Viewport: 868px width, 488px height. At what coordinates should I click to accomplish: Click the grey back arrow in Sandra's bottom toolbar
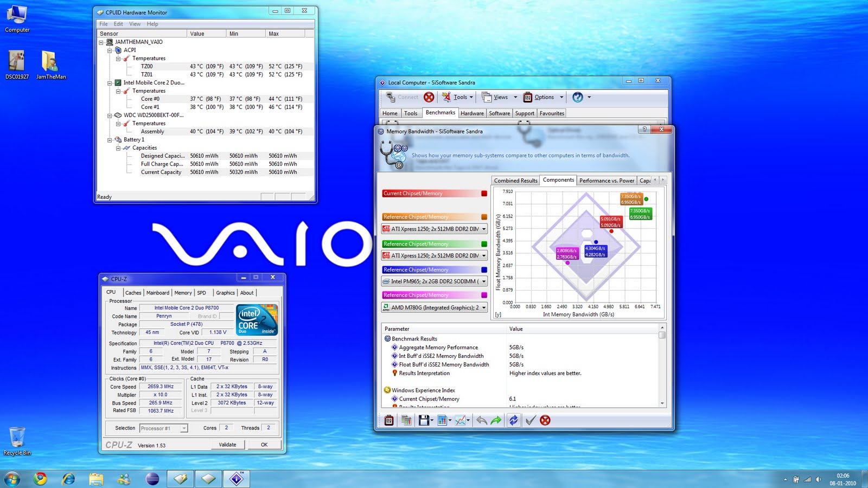point(481,420)
